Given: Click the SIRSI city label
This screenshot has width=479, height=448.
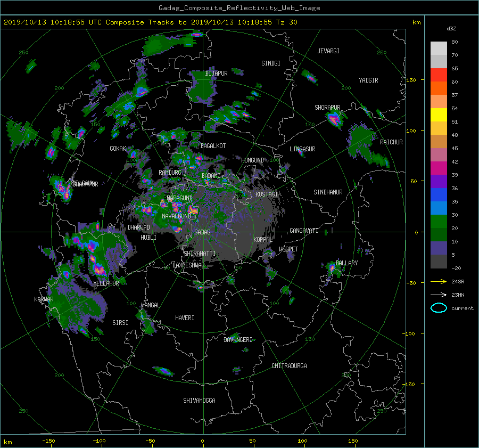Looking at the screenshot, I should pos(120,323).
